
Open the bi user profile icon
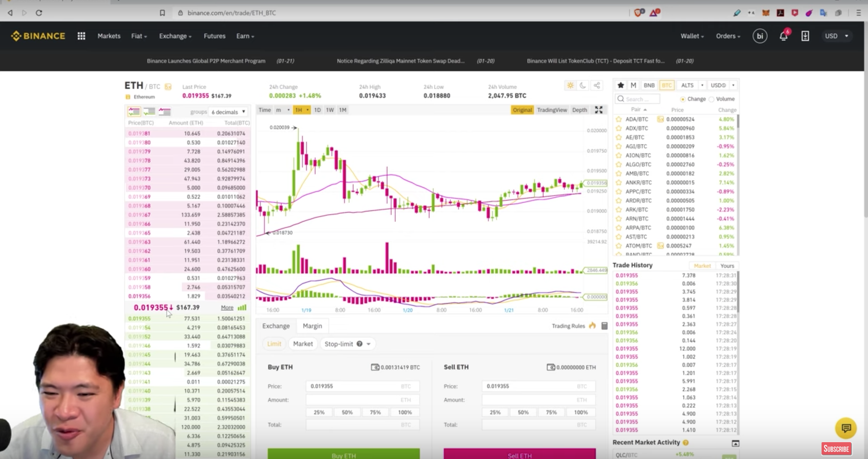click(760, 36)
